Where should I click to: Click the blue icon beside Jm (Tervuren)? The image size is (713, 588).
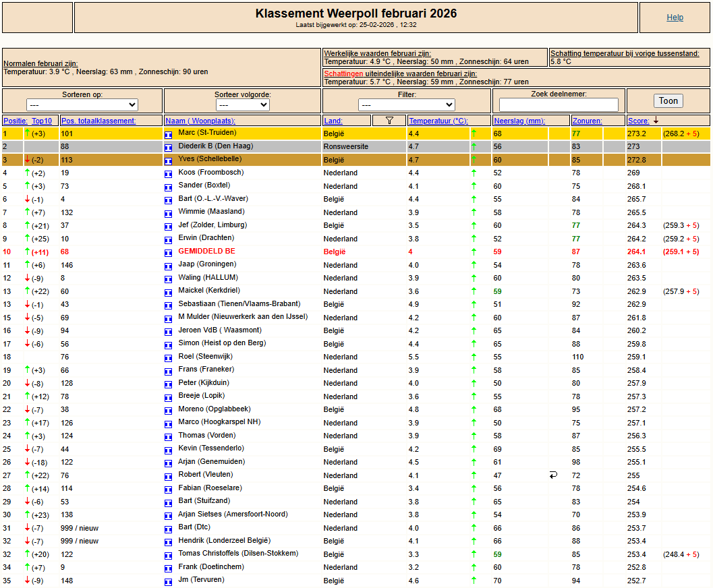169,581
